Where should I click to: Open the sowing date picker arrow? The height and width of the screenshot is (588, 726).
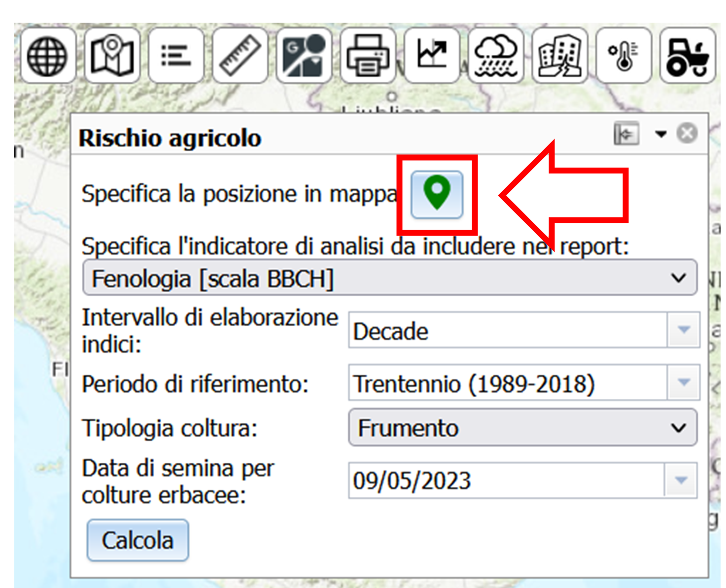[681, 480]
